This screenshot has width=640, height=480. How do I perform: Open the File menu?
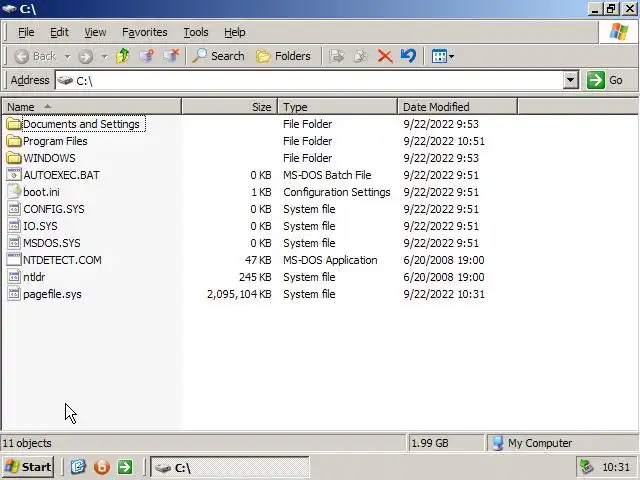coord(26,32)
